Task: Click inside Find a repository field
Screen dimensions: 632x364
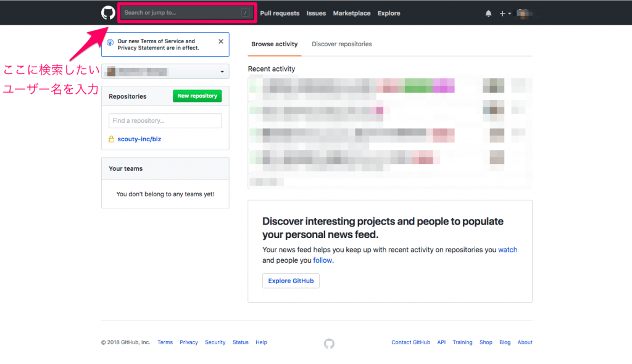Action: (x=165, y=121)
